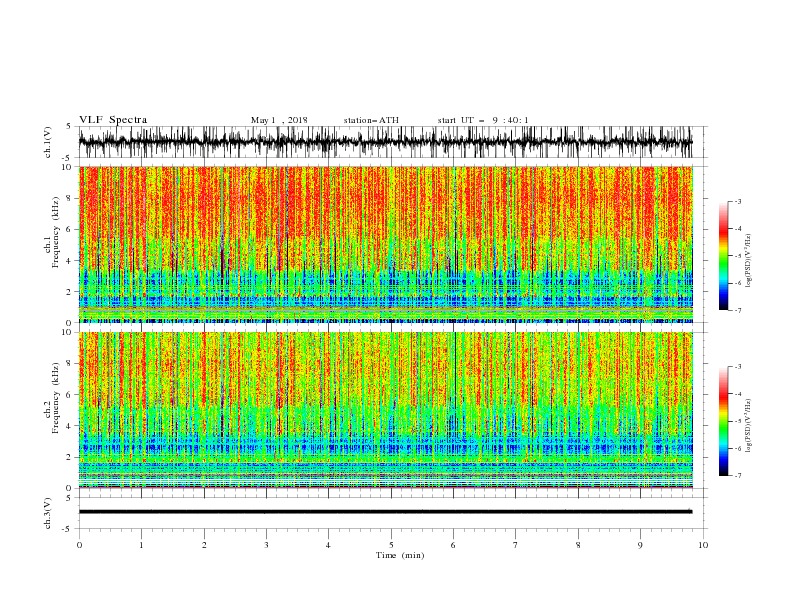Click the 'Time (min)' axis label
Image resolution: width=792 pixels, height=612 pixels.
400,555
